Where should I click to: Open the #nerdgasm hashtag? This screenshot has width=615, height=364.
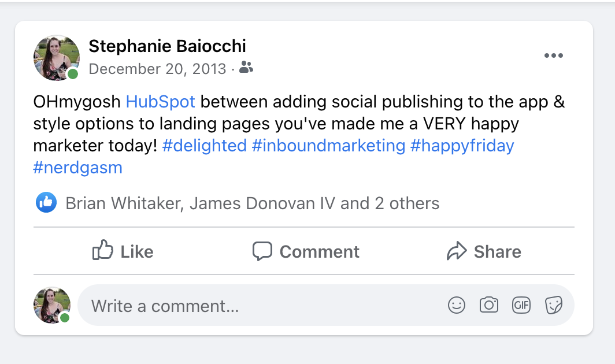point(77,168)
